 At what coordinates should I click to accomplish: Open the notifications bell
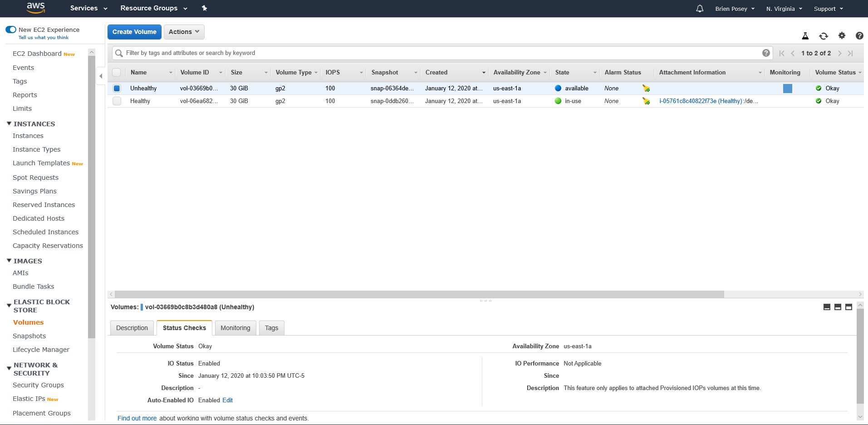700,9
